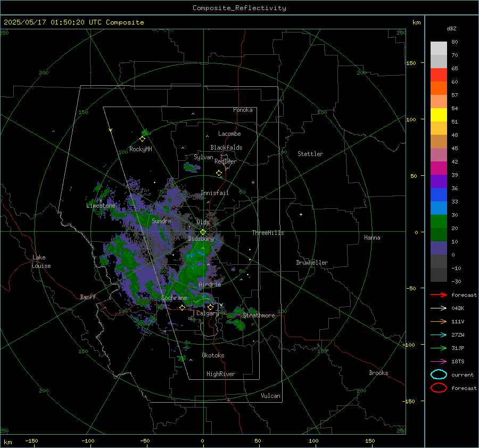Click the Innisfail town label
Screen dimensions: 479x448
click(214, 193)
